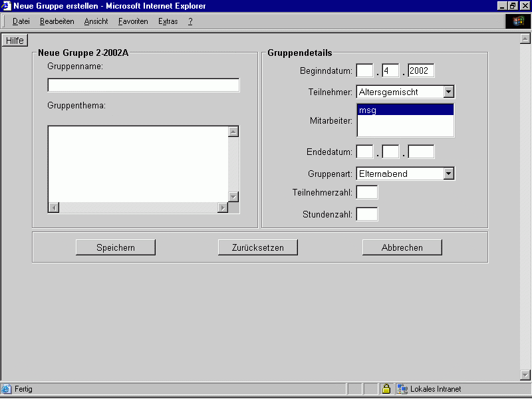Select msg in the Mitarbeiter list
This screenshot has width=532, height=399.
point(405,110)
